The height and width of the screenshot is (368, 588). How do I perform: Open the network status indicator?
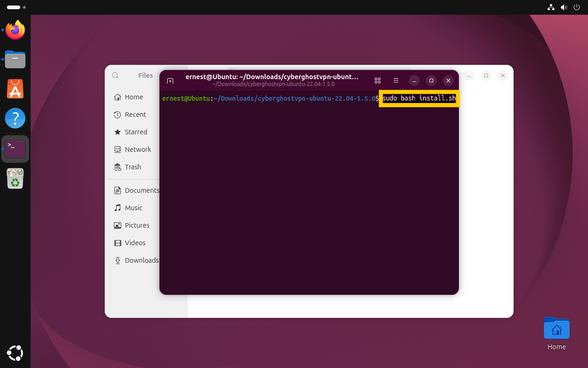[x=551, y=7]
